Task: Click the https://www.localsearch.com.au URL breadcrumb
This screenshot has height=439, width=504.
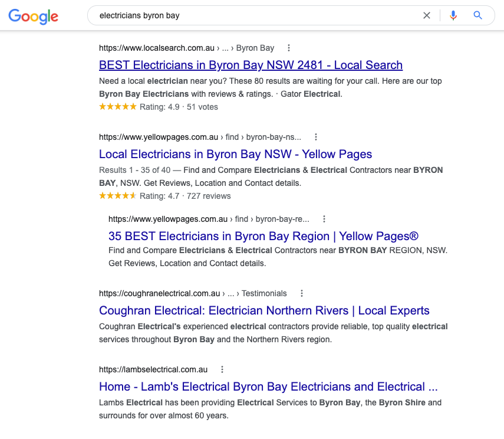Action: (x=186, y=48)
